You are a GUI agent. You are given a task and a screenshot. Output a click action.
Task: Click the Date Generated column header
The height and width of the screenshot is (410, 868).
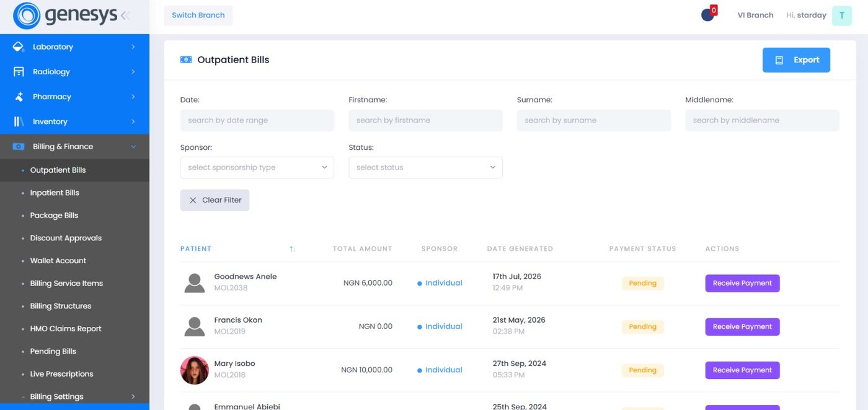click(x=520, y=249)
